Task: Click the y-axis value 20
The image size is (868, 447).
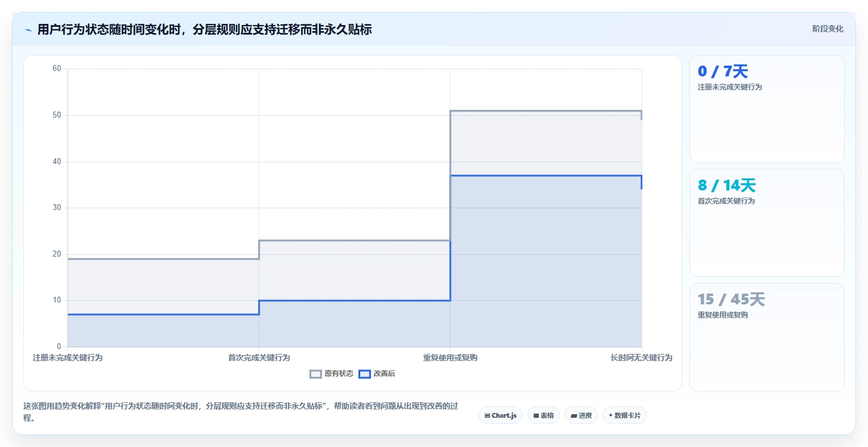Action: coord(57,254)
